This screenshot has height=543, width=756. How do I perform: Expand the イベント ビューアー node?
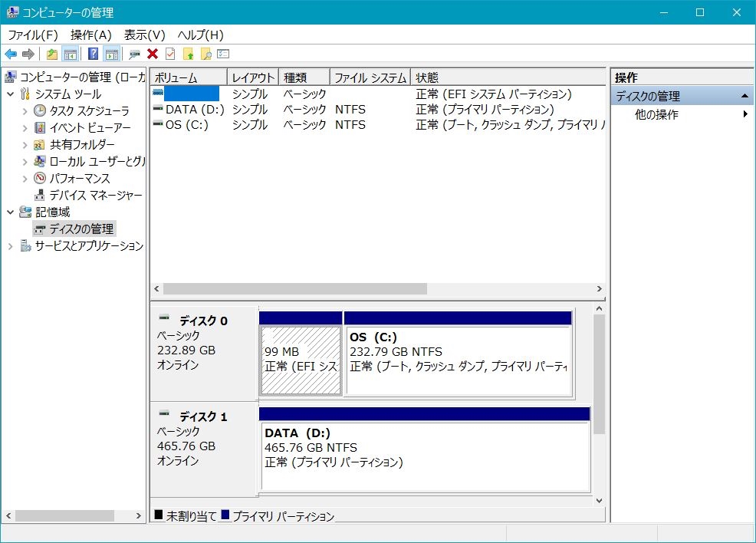click(25, 128)
